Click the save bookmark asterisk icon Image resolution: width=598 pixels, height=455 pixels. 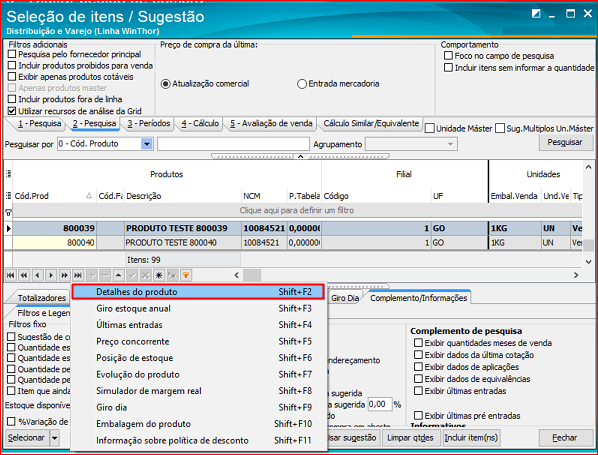159,275
